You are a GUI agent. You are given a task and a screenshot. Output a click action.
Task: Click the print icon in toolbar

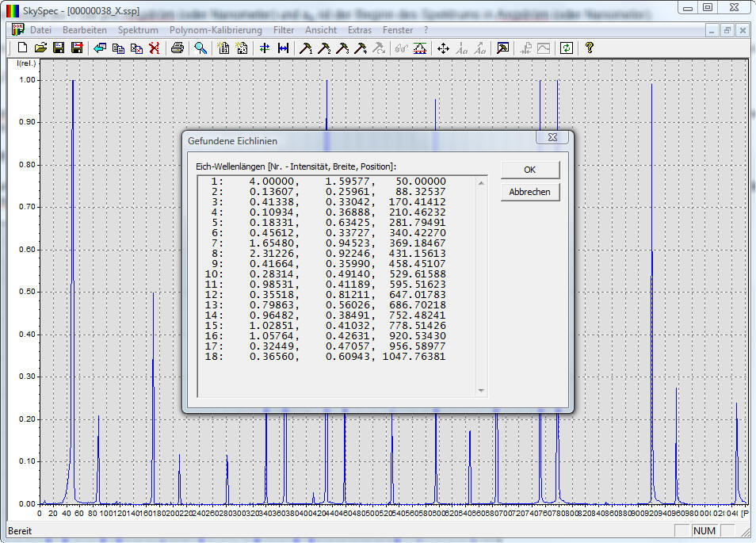point(178,48)
